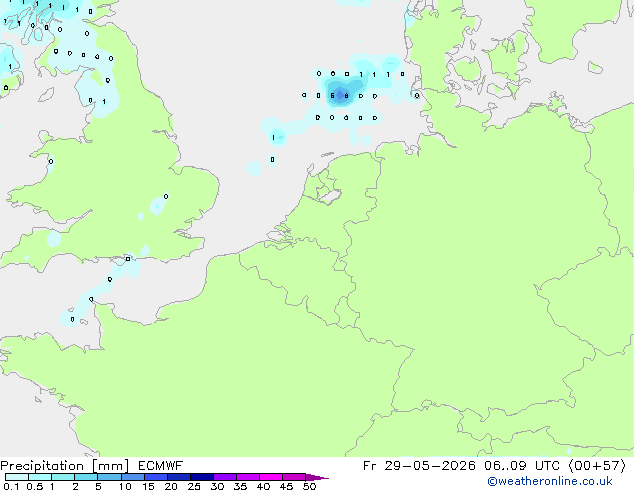Click the legend value "25"
Screen dimensions: 634x490
tap(194, 486)
